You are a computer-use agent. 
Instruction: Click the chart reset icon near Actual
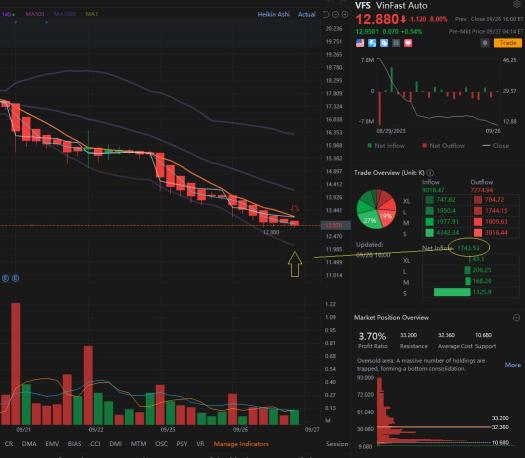pyautogui.click(x=326, y=14)
